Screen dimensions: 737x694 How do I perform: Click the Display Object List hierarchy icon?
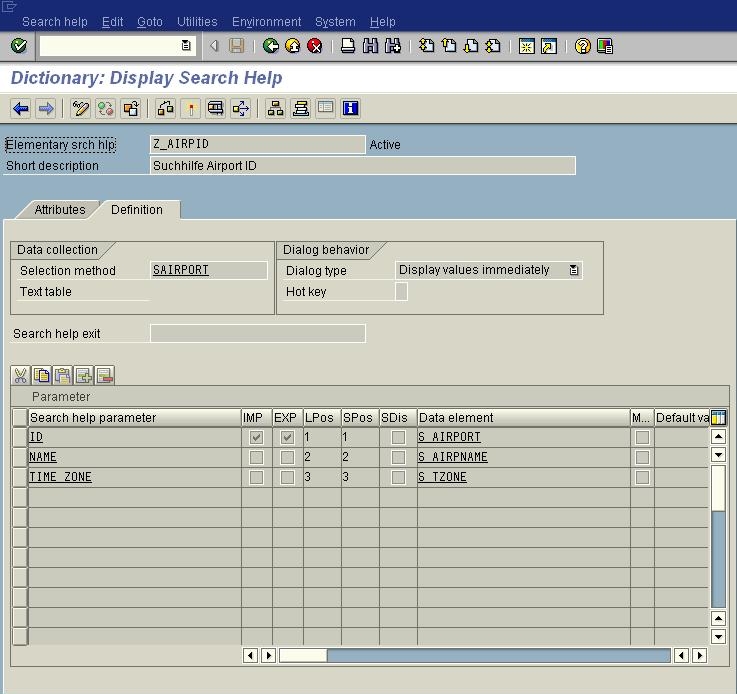click(x=275, y=109)
